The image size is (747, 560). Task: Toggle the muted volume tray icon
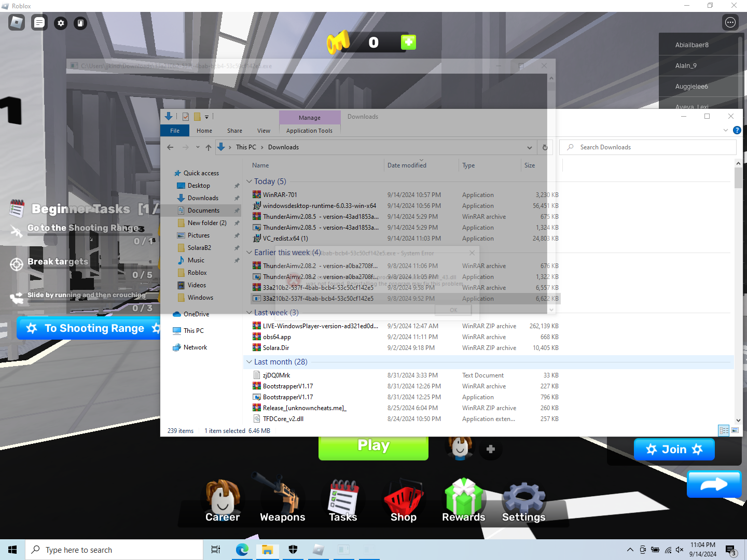click(680, 550)
